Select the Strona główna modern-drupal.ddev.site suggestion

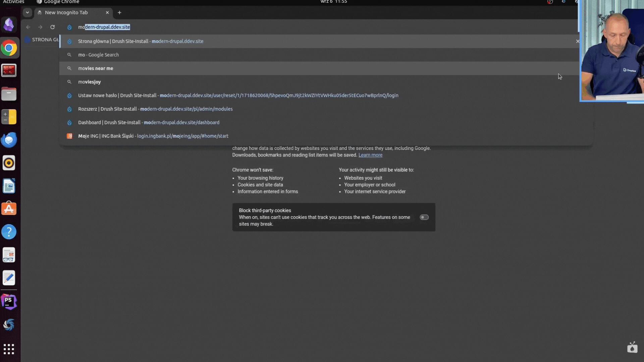click(319, 41)
